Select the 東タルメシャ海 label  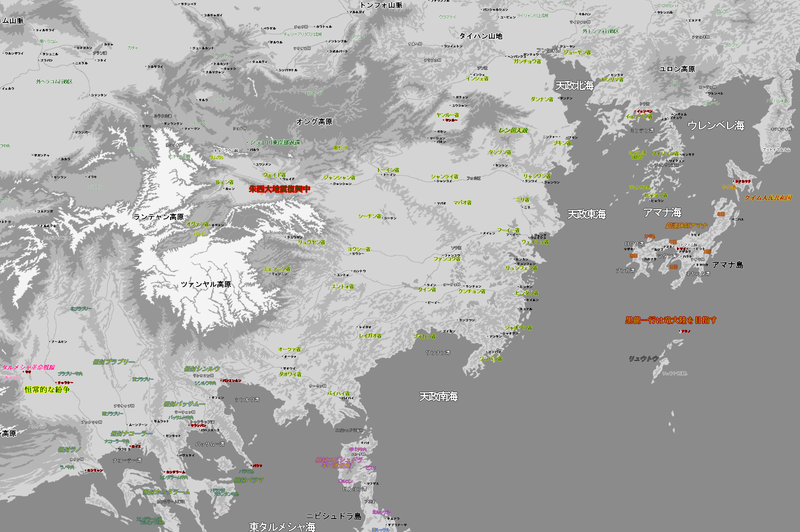click(282, 527)
